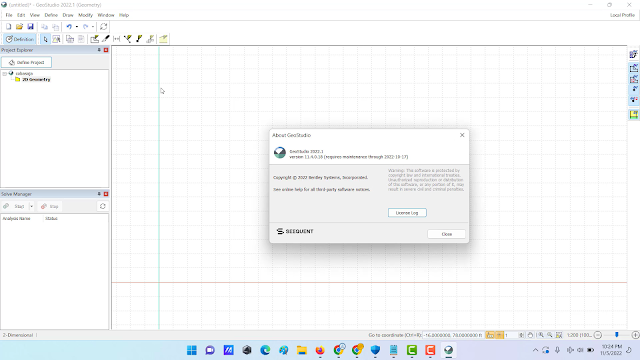Open File Explorer from the taskbar
The height and width of the screenshot is (360, 640).
pos(302,350)
